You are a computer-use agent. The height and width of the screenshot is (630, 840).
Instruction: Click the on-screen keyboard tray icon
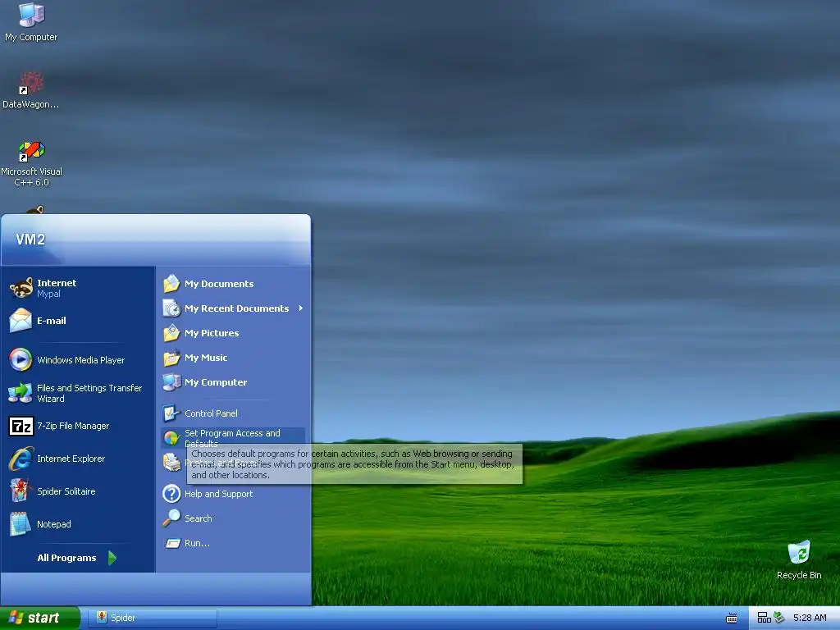(731, 619)
